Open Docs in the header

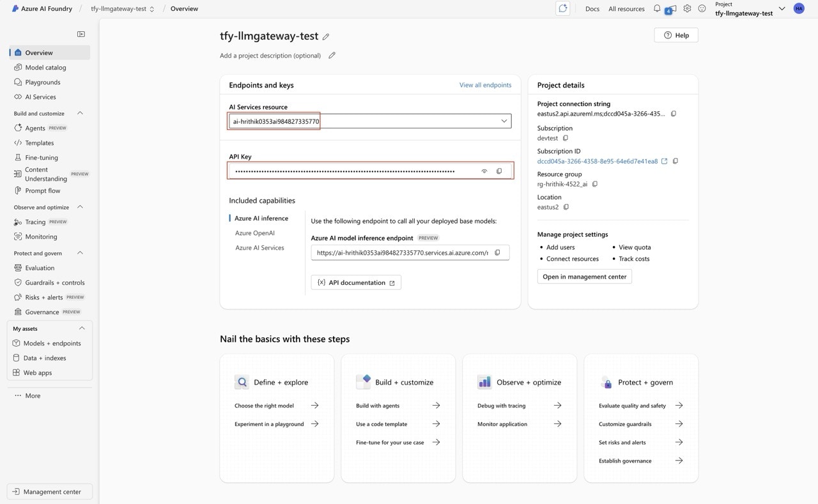coord(592,9)
